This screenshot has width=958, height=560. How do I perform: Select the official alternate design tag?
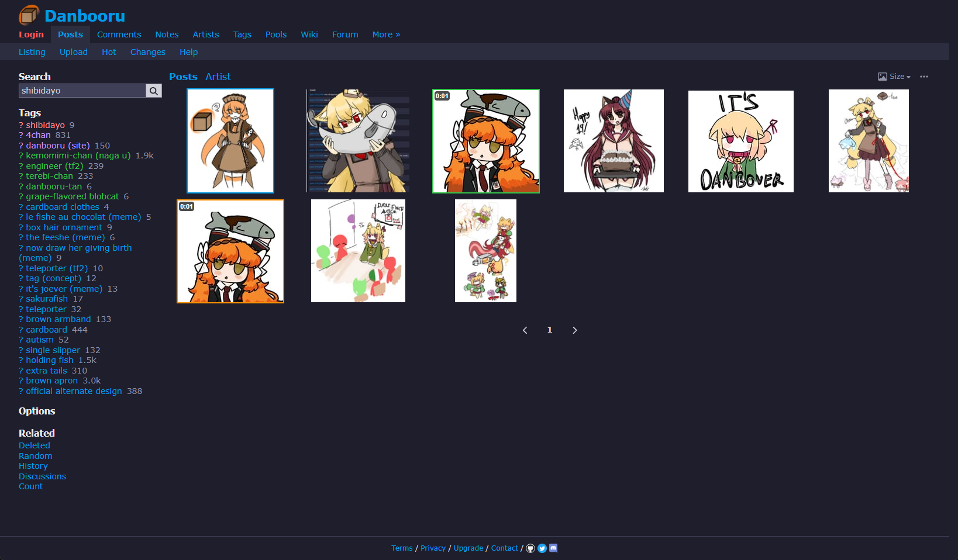tap(74, 391)
